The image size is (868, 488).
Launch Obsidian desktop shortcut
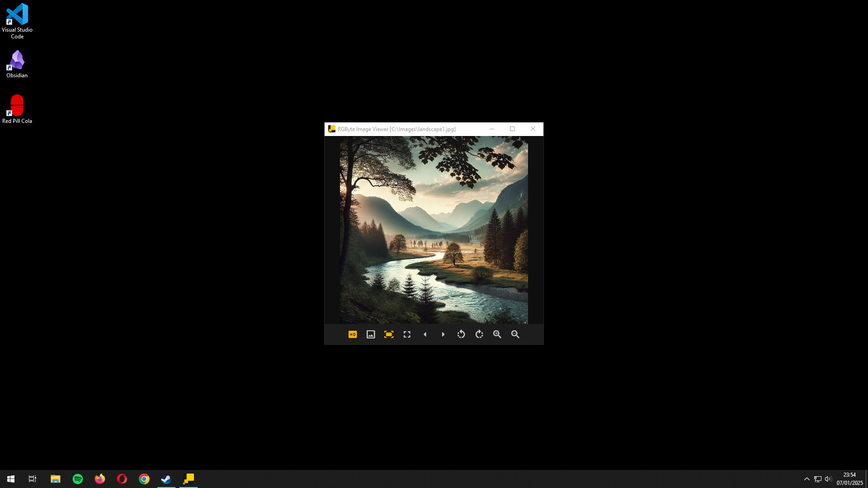17,59
